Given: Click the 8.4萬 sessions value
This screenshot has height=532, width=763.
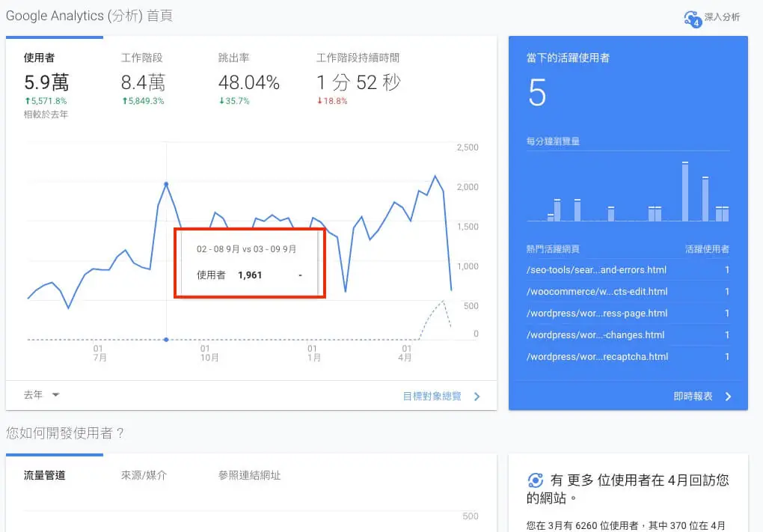Looking at the screenshot, I should [143, 82].
